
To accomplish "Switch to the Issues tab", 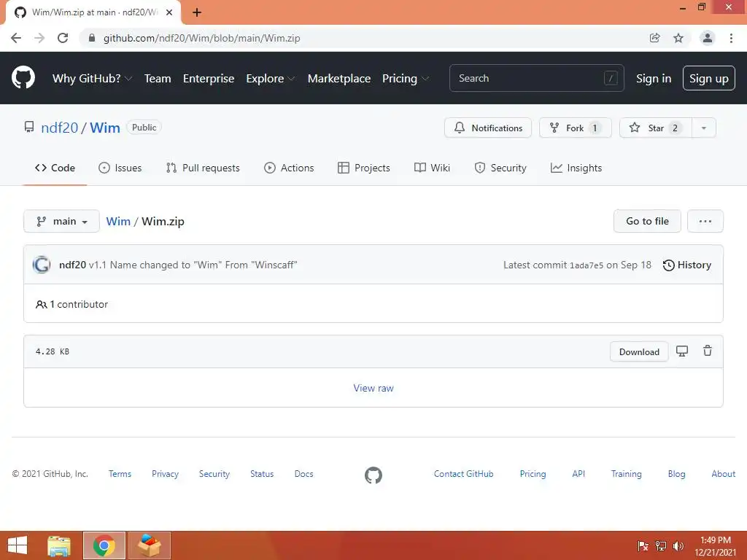I will coord(120,168).
